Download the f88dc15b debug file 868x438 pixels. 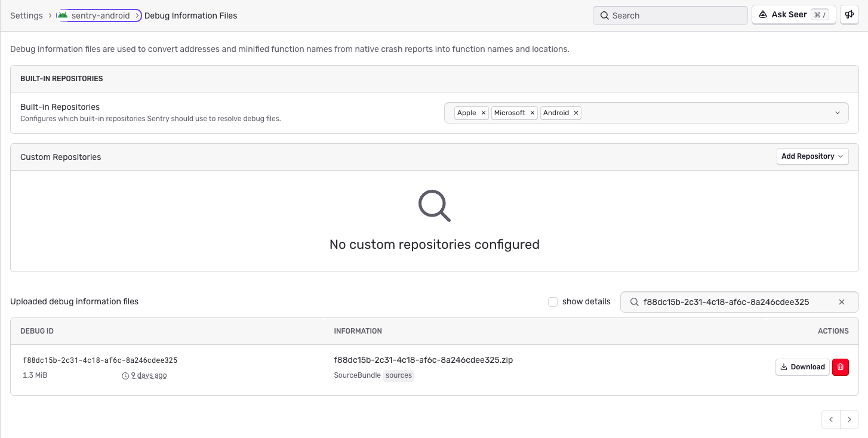[x=802, y=367]
